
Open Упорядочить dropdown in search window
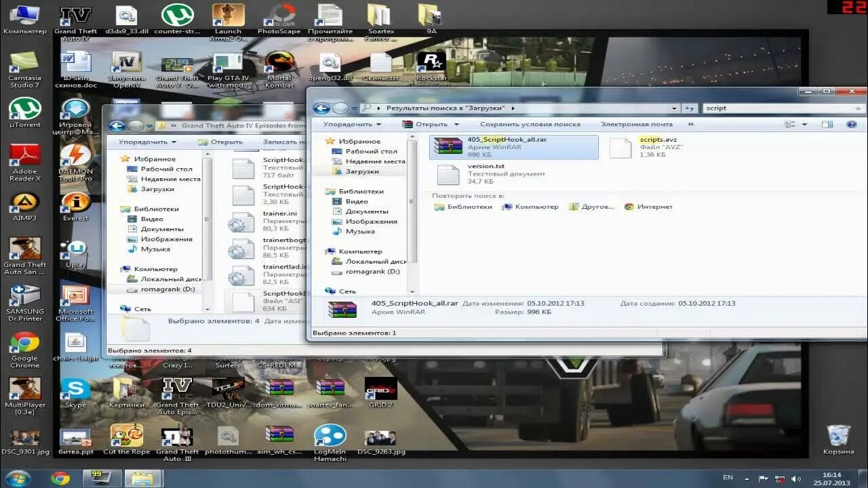click(x=351, y=124)
